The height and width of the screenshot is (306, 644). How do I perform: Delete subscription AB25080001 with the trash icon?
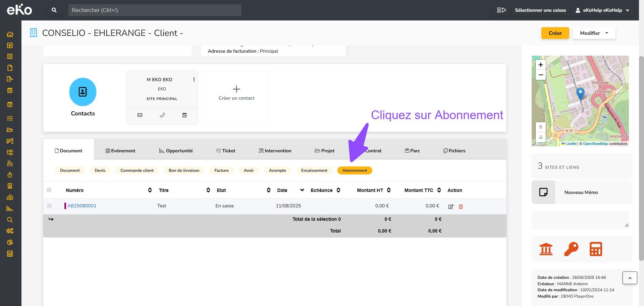[x=461, y=207]
